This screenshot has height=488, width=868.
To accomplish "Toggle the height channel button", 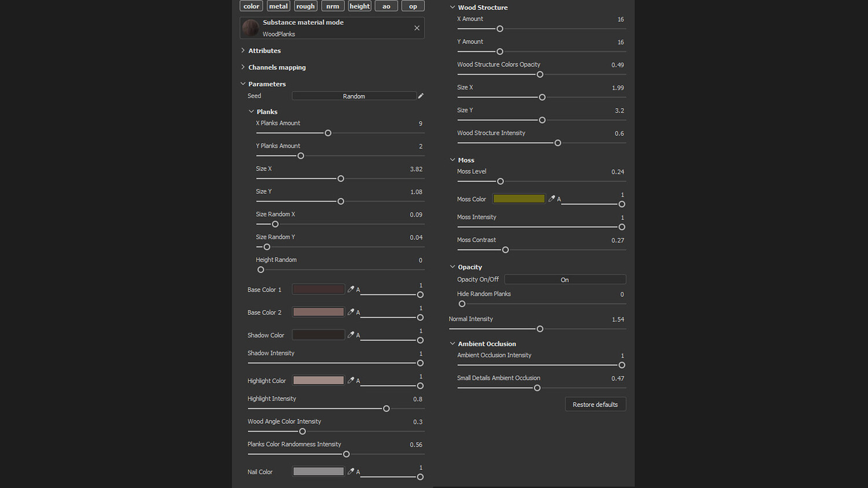I will pyautogui.click(x=359, y=6).
